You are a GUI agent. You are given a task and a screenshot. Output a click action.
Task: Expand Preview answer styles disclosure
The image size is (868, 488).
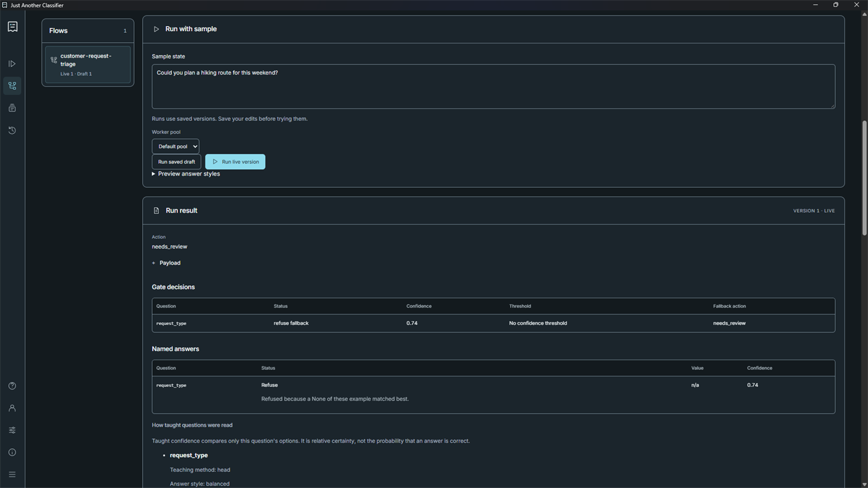(186, 174)
